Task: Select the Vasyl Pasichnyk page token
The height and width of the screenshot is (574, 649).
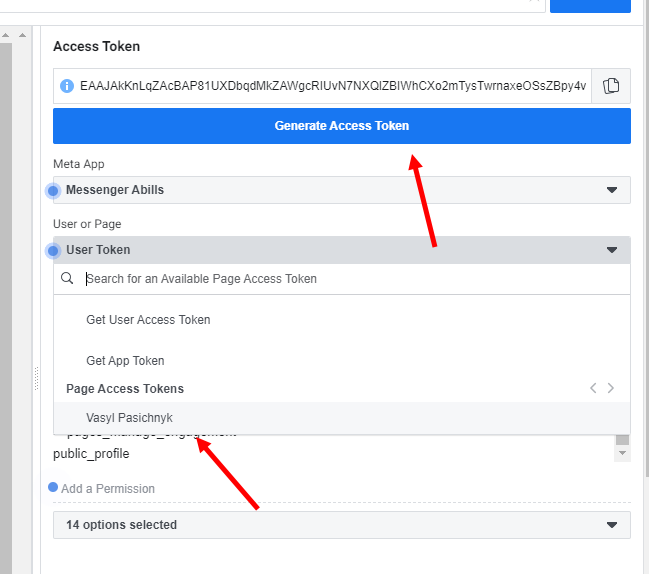Action: tap(129, 418)
